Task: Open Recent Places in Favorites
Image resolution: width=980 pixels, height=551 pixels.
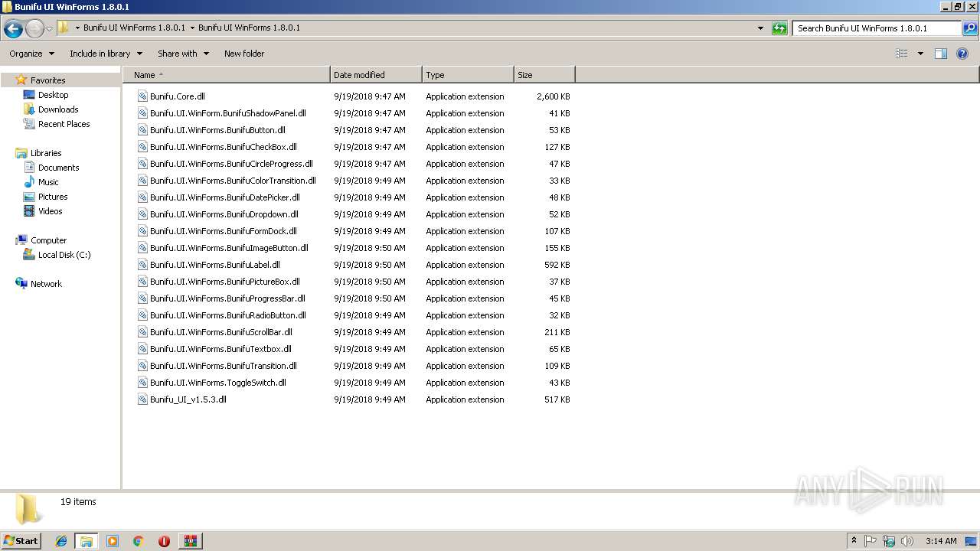Action: pyautogui.click(x=64, y=124)
